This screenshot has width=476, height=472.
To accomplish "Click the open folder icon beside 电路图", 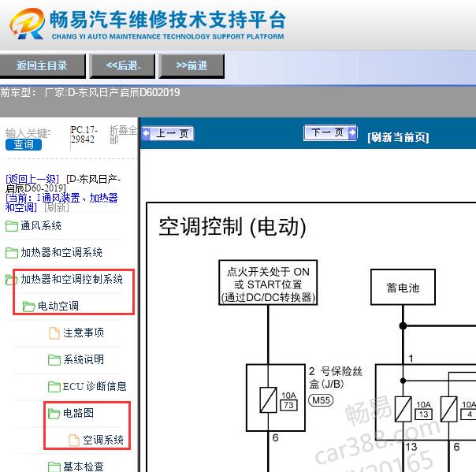I will point(54,413).
